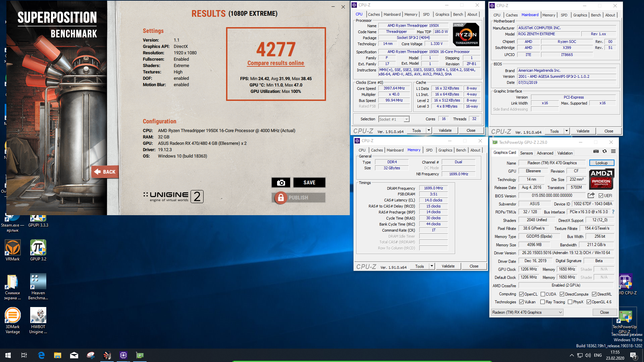The width and height of the screenshot is (644, 362).
Task: Open the TechPowerUp GPU-Z desktop shortcut
Action: 625,320
